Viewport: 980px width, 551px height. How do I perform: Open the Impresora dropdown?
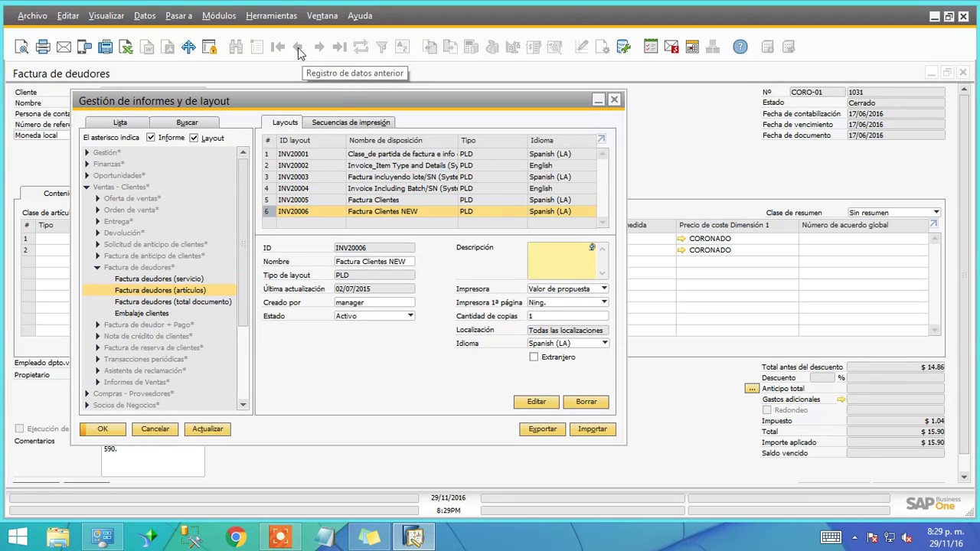click(604, 289)
